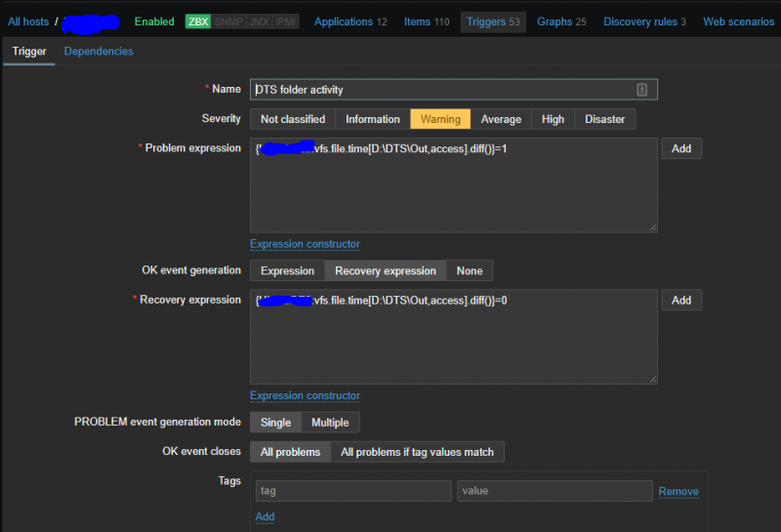
Task: Click the icon inside the Name field
Action: (641, 90)
